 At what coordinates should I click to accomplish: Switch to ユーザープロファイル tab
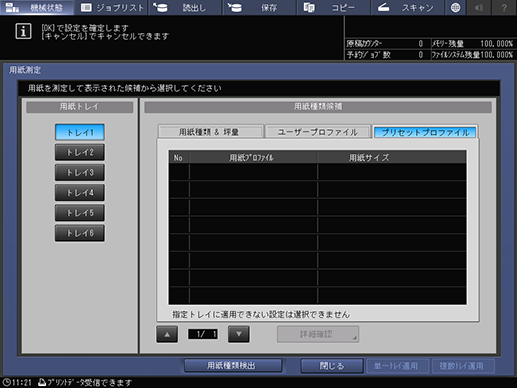(x=318, y=132)
